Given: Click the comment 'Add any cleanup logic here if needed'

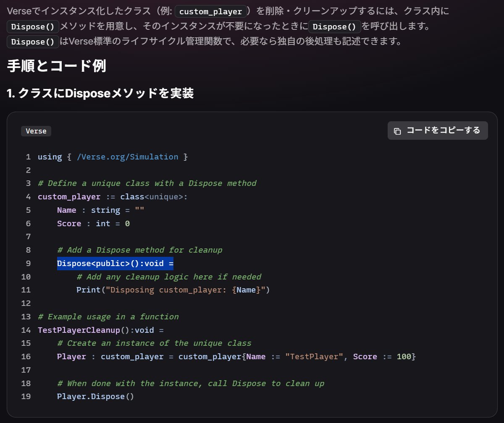Looking at the screenshot, I should click(169, 277).
